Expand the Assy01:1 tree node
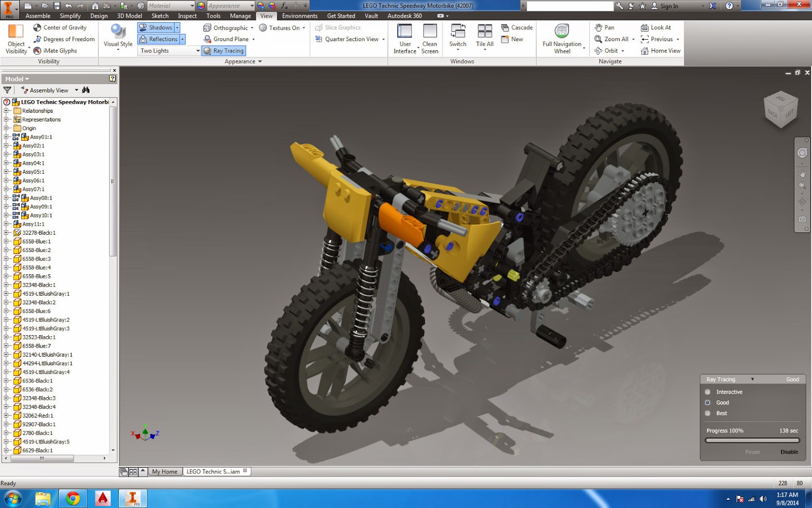Image resolution: width=812 pixels, height=508 pixels. point(7,137)
